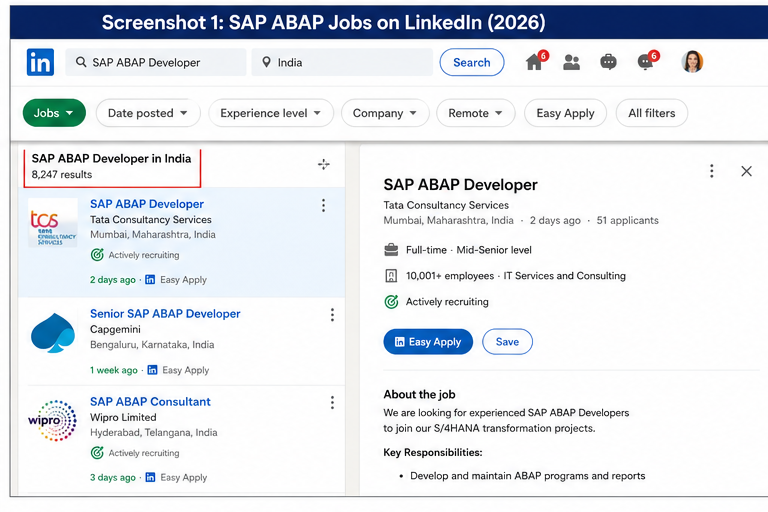Click the actively recruiting icon on TCS card

[97, 255]
